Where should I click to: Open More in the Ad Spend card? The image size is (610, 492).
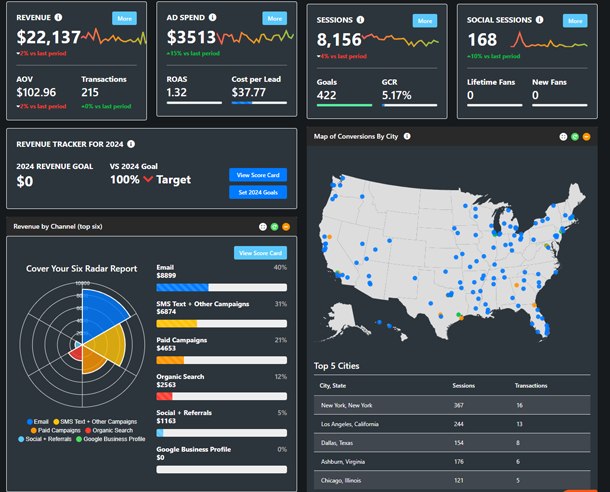pos(274,18)
